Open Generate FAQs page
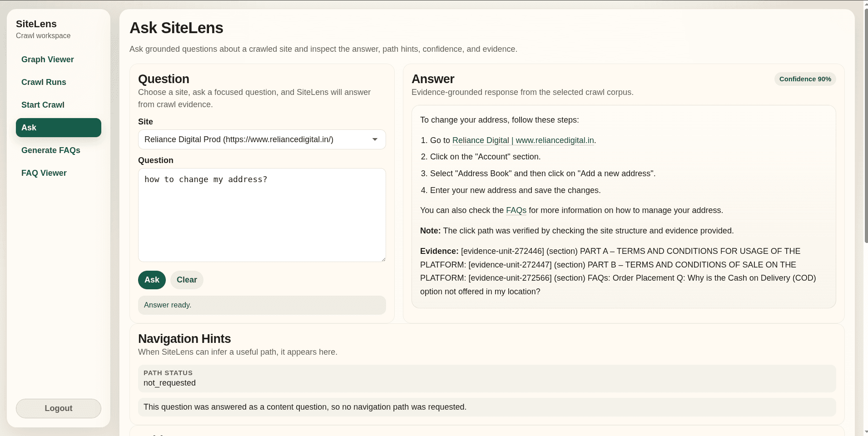Viewport: 868px width, 436px height. [x=51, y=150]
